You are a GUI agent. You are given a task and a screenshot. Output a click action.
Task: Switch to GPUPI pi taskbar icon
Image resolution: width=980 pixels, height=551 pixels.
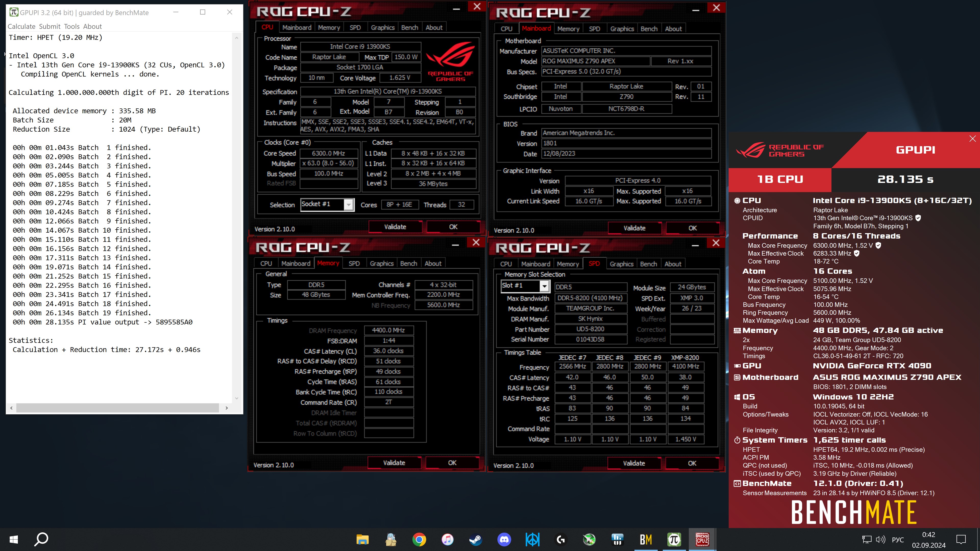click(x=674, y=539)
